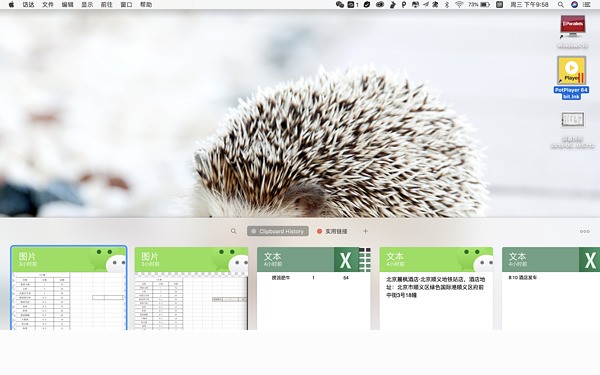Select the Excel 文本 card containing value 54
600x375 pixels.
click(314, 289)
